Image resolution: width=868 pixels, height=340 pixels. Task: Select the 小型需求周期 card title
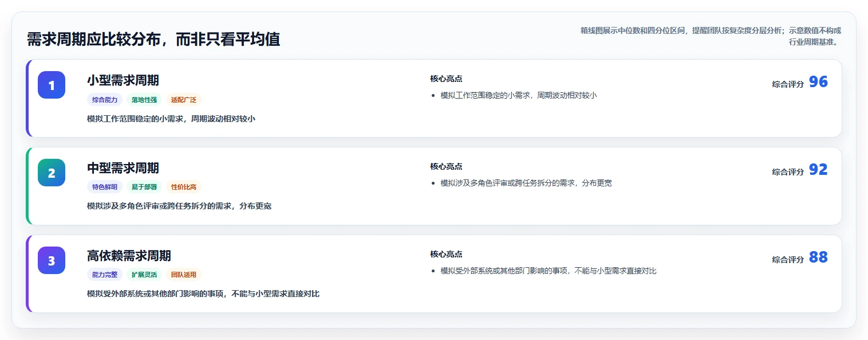[123, 80]
